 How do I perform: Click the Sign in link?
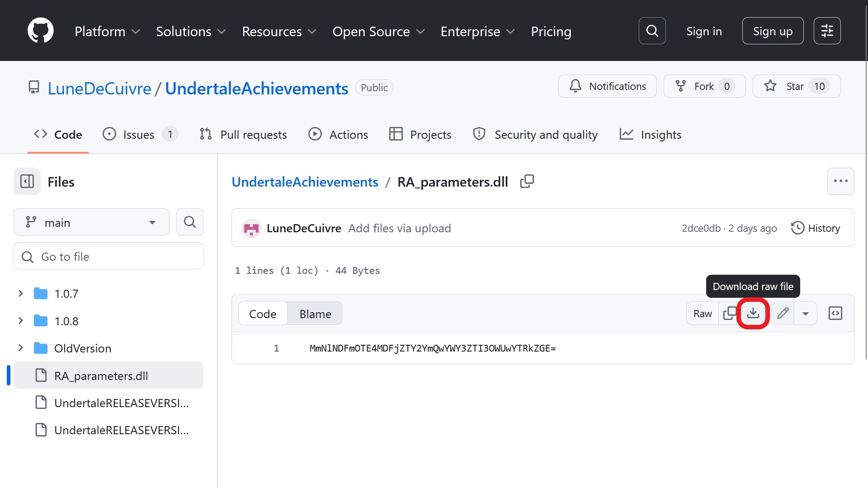pyautogui.click(x=704, y=31)
